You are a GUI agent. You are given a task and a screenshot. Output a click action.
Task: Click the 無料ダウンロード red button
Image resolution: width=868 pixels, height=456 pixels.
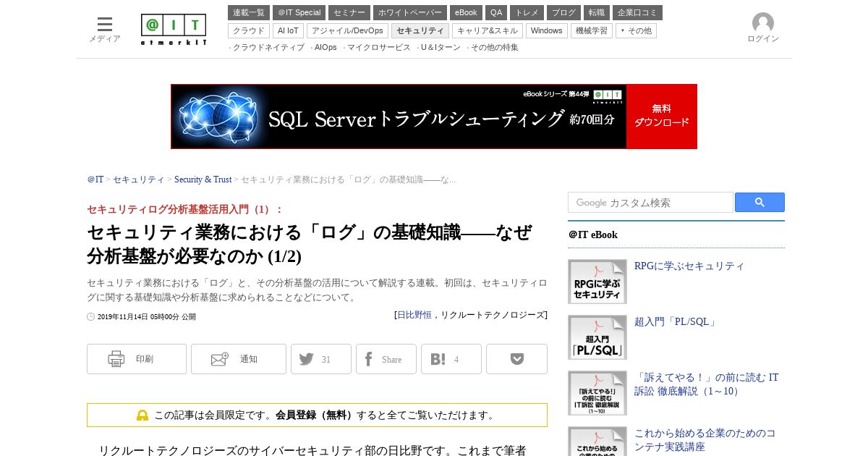(662, 117)
